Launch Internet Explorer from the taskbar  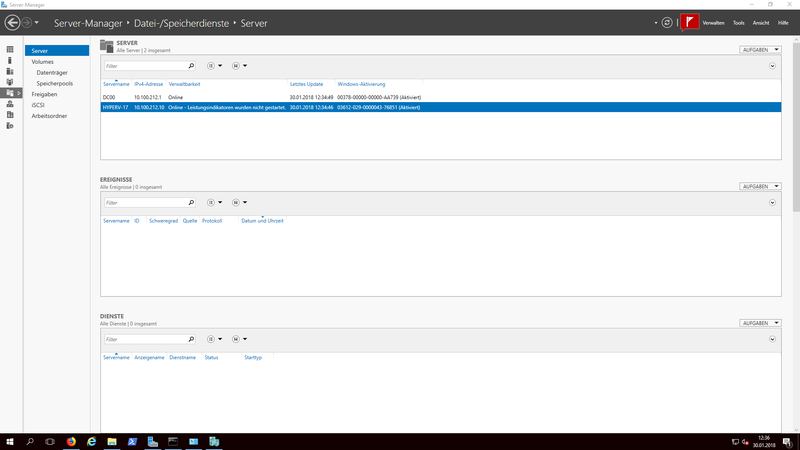tap(91, 442)
